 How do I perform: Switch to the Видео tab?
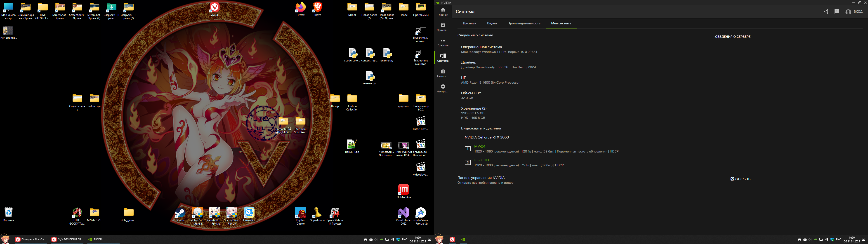[492, 23]
